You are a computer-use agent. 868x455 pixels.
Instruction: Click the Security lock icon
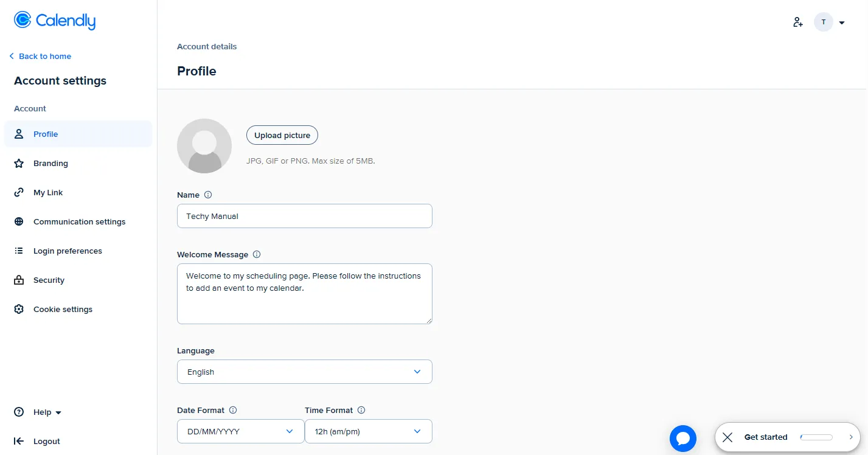pyautogui.click(x=19, y=280)
